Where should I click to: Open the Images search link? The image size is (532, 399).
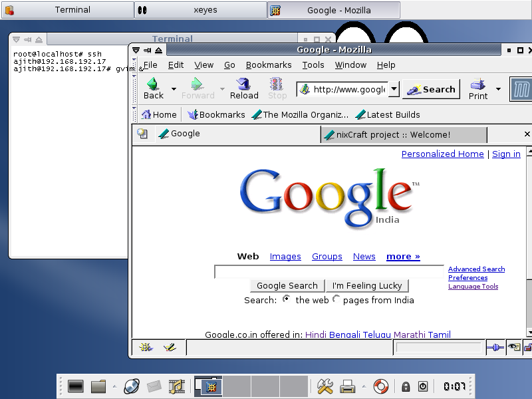pos(285,257)
